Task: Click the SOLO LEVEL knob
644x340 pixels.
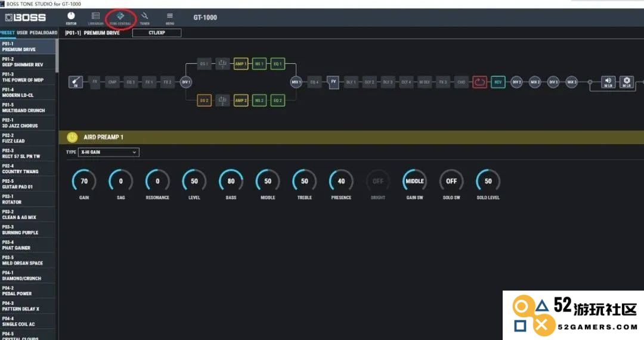Action: pyautogui.click(x=488, y=181)
